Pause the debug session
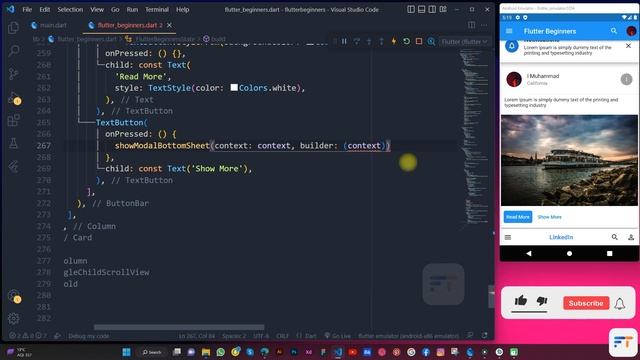 coord(344,42)
